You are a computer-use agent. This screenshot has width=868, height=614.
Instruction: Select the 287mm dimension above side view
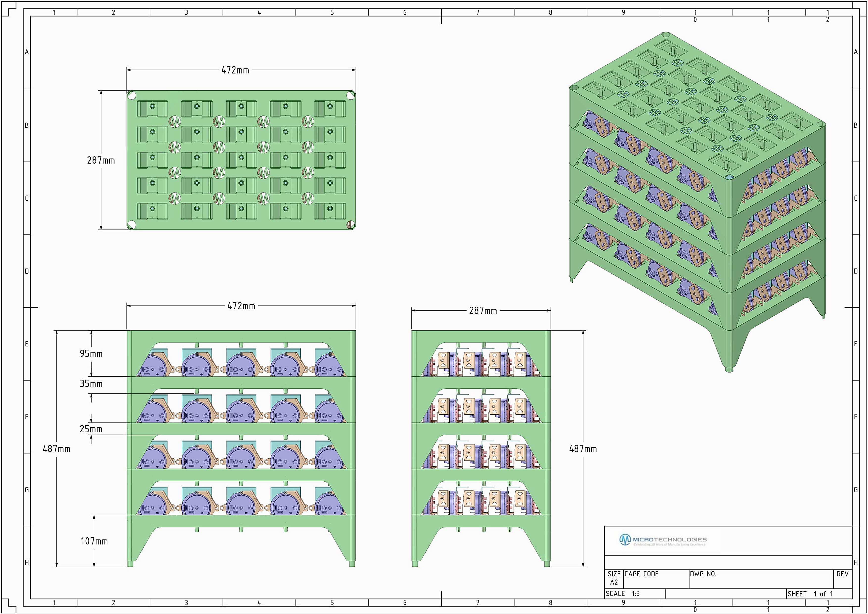pos(483,311)
